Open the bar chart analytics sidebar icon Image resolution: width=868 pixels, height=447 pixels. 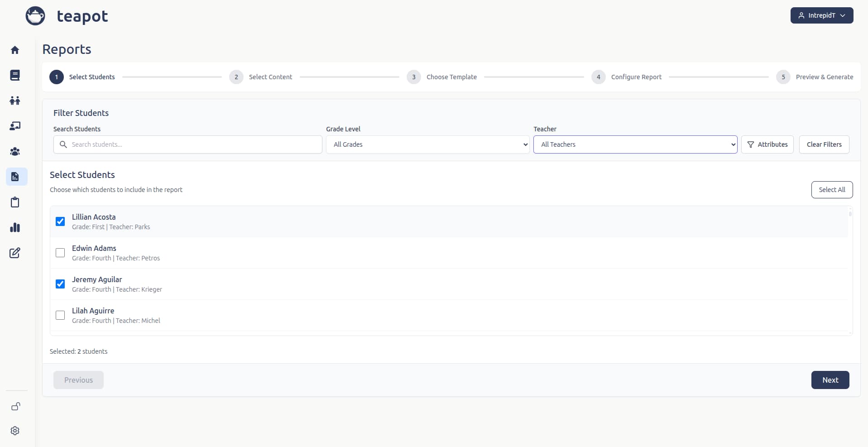15,227
